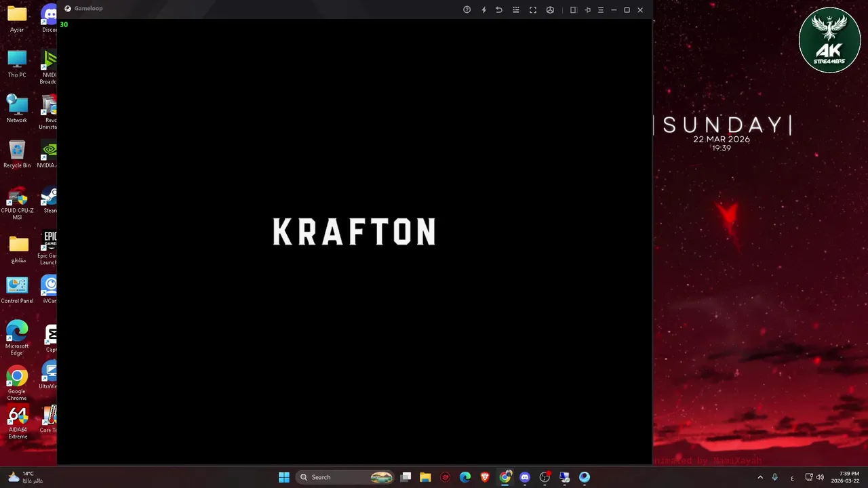Select the مقاطع folder on desktop
868x488 pixels.
[18, 249]
